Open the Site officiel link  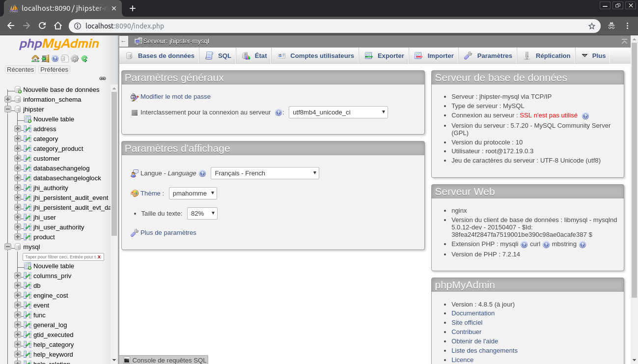click(467, 323)
